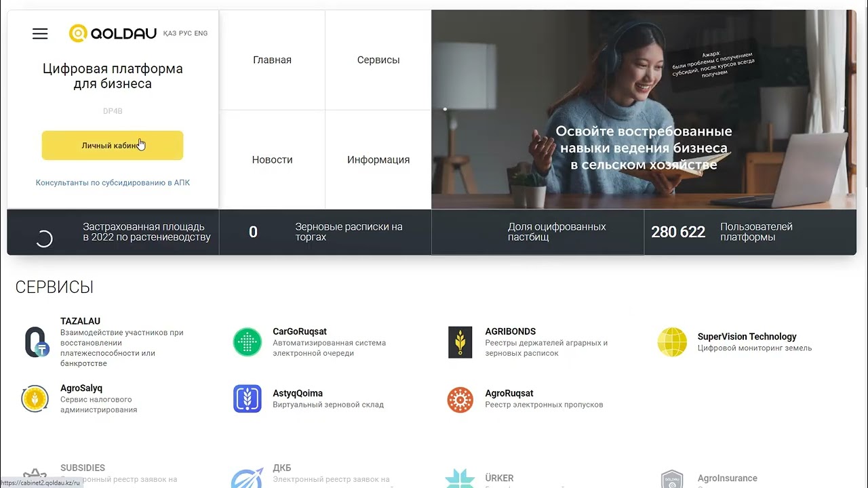The width and height of the screenshot is (868, 488).
Task: Open Консультанты по субсидированию в АПК link
Action: 113,183
